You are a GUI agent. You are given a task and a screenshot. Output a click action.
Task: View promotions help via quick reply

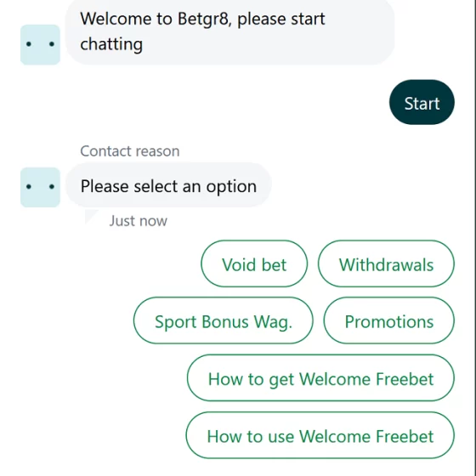(389, 320)
